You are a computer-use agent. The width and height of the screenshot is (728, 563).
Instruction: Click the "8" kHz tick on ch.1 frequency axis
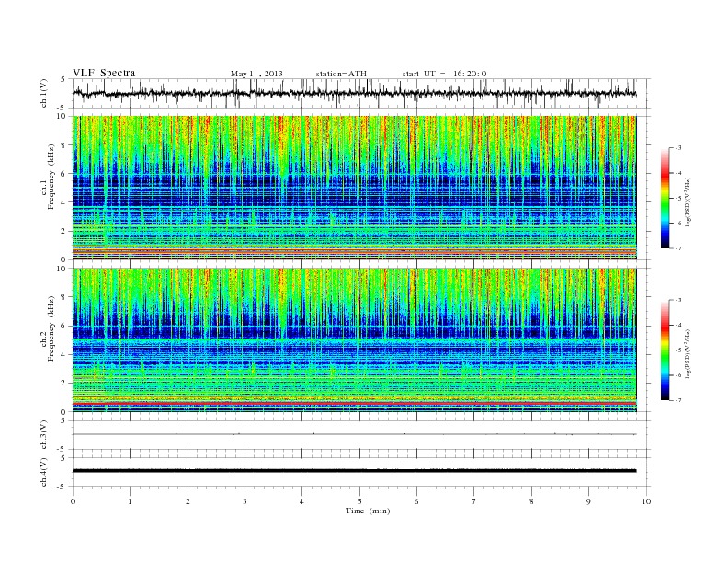(63, 145)
